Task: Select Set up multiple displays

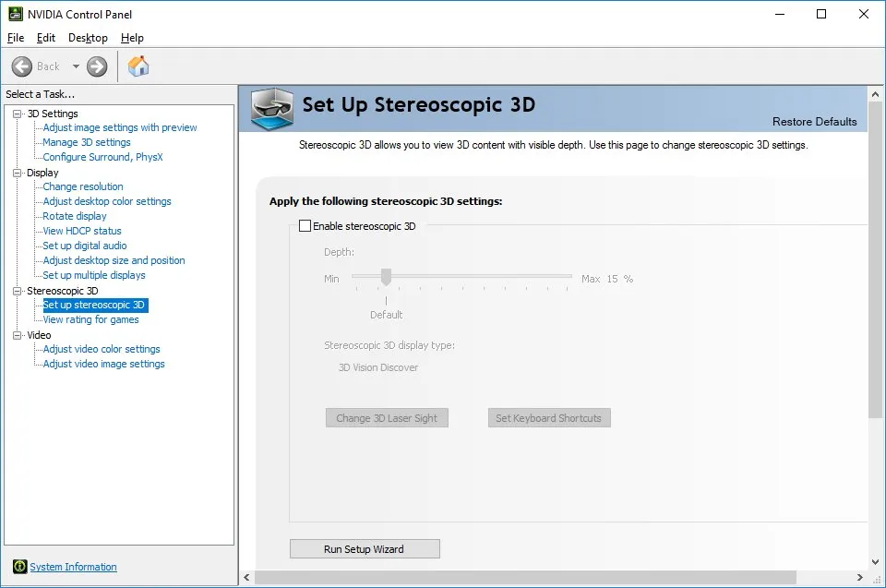Action: click(x=94, y=275)
